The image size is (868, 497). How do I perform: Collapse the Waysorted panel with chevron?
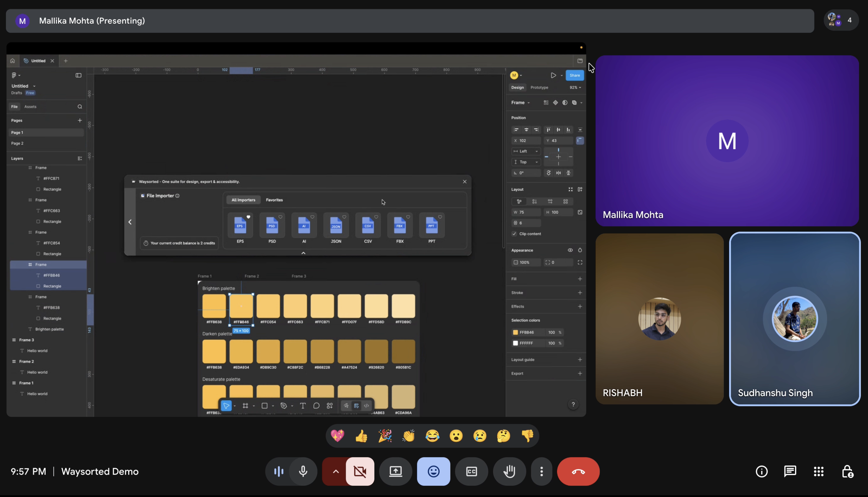pyautogui.click(x=303, y=253)
